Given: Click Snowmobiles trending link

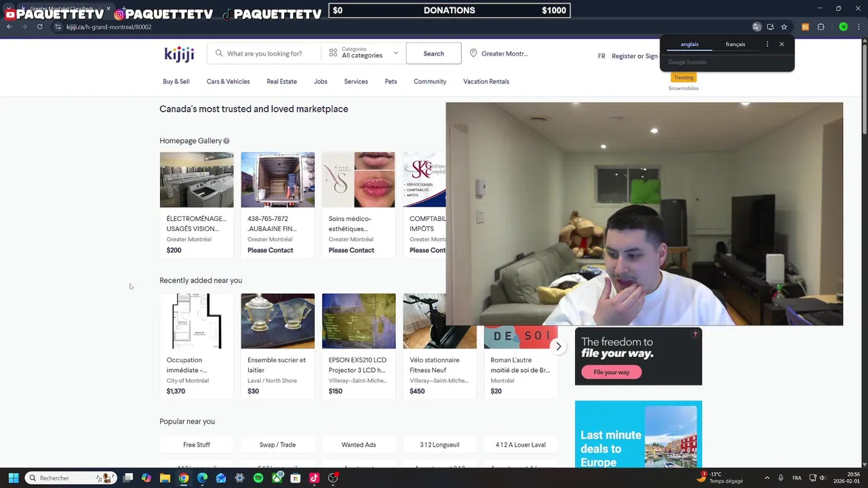Looking at the screenshot, I should (684, 88).
